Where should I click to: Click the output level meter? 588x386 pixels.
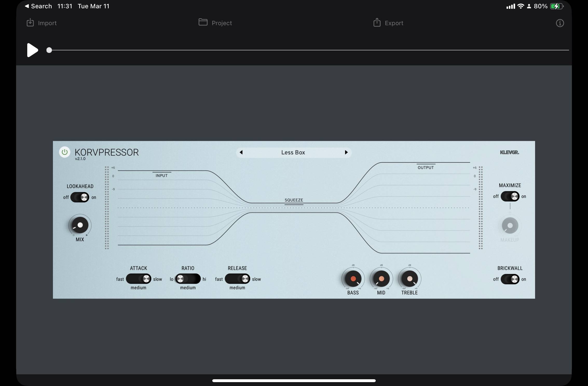pyautogui.click(x=481, y=208)
